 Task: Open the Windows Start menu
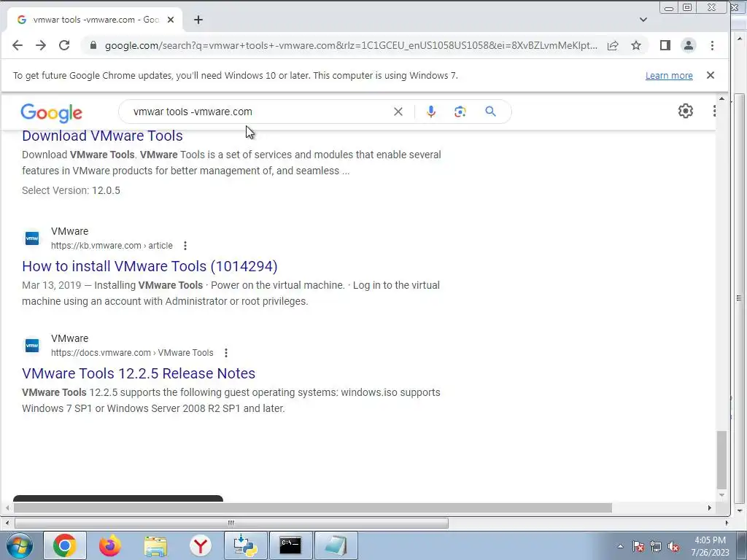tap(20, 545)
